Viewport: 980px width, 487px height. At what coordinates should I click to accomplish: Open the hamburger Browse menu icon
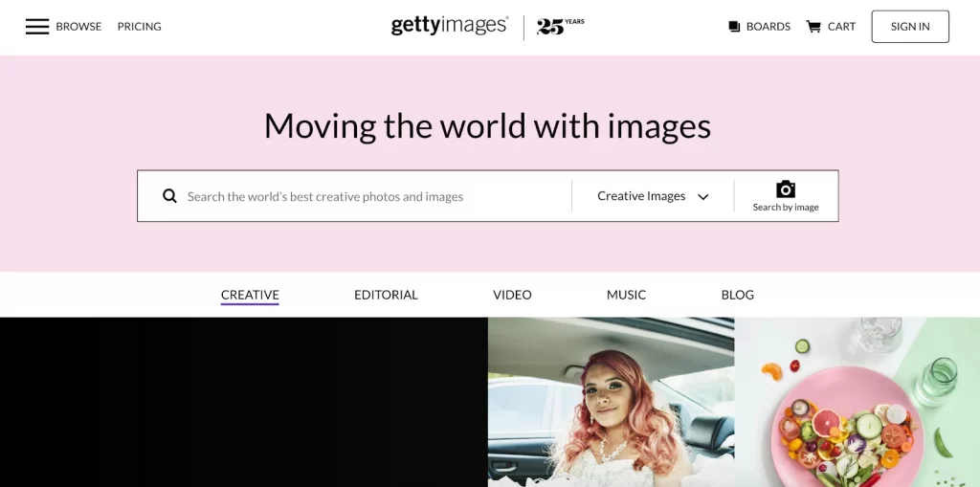[x=37, y=26]
